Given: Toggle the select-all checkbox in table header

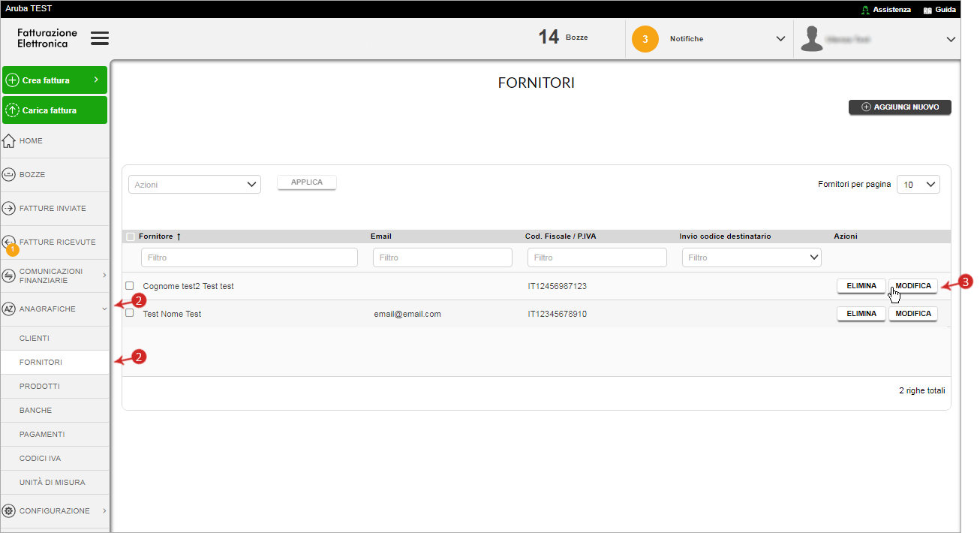Looking at the screenshot, I should coord(131,236).
